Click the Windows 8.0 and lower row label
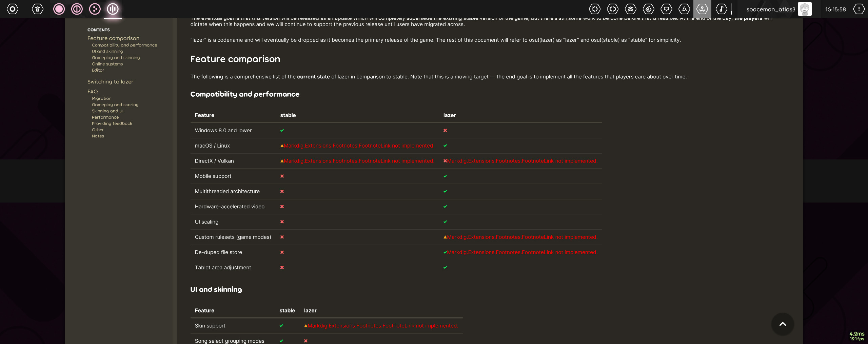The image size is (868, 344). tap(223, 131)
